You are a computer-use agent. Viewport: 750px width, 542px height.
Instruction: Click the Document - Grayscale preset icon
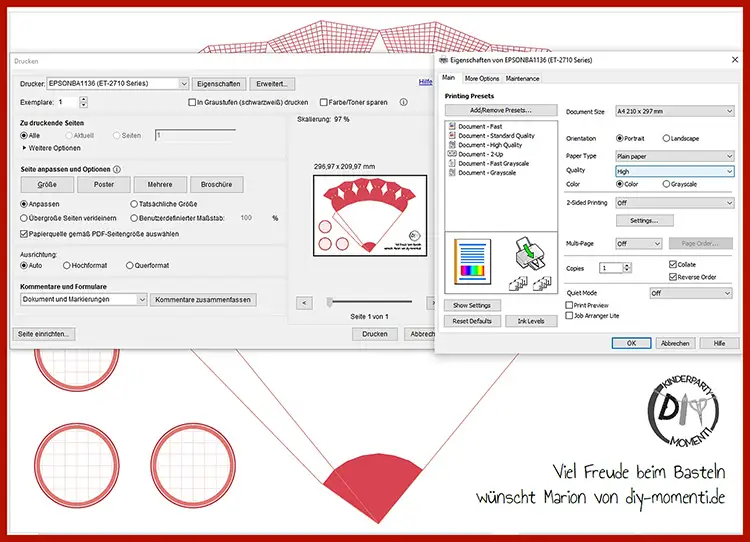click(x=452, y=172)
